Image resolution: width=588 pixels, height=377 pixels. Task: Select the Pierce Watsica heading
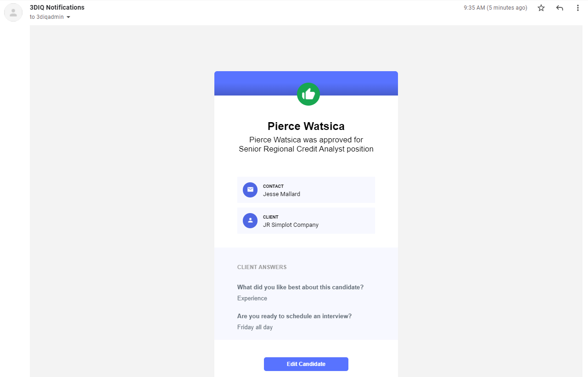[x=306, y=126]
